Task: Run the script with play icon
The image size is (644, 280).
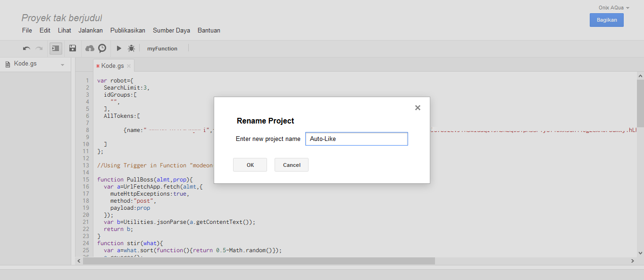Action: (119, 48)
